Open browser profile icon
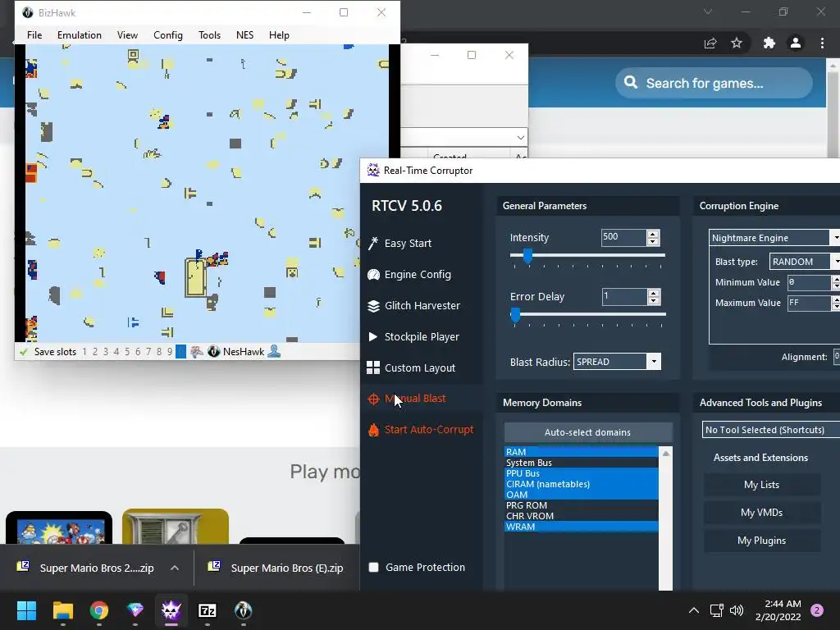Screen dimensions: 840x630 tap(796, 43)
